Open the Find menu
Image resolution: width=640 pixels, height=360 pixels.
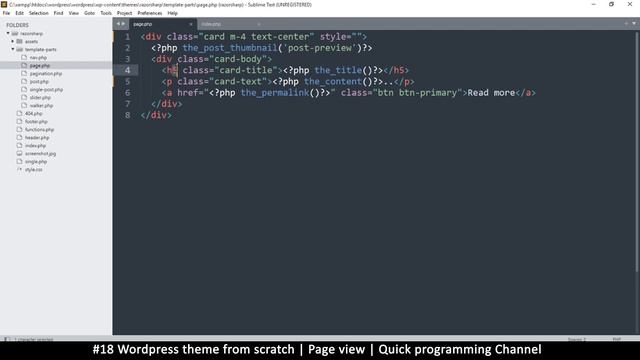[58, 13]
